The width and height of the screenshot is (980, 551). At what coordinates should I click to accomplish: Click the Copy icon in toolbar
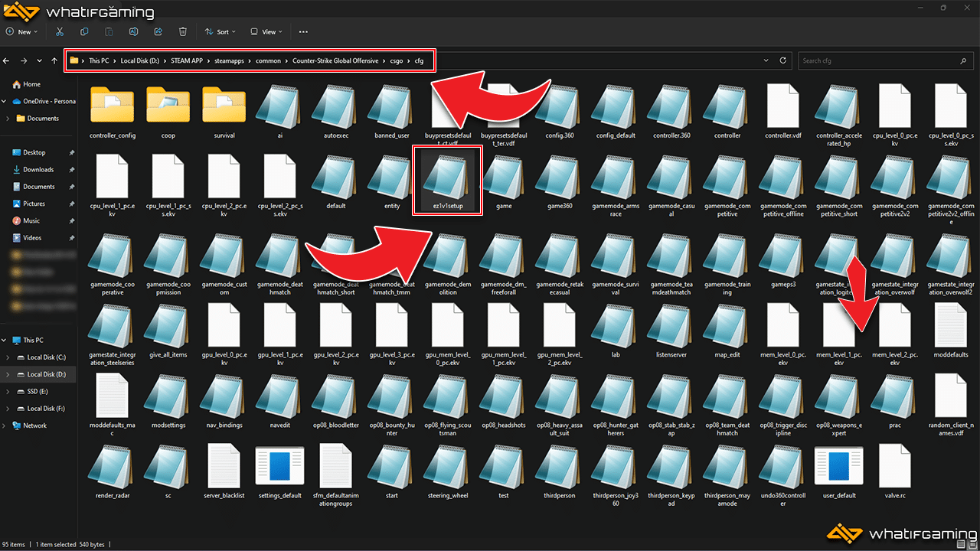tap(84, 32)
